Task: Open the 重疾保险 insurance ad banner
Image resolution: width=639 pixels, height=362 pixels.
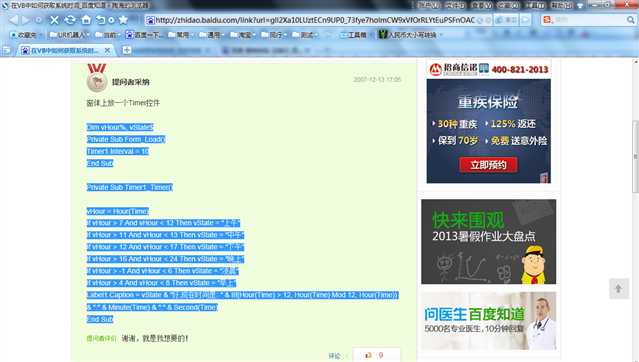Action: (x=489, y=131)
